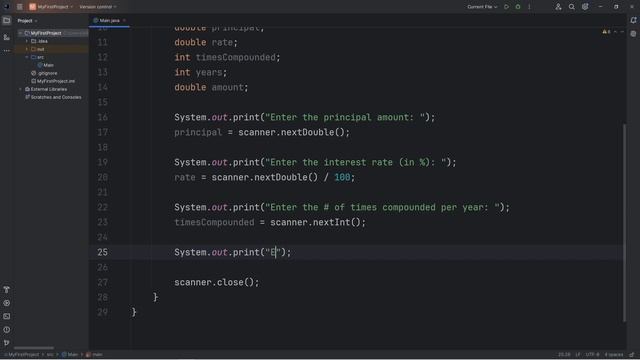Select the out folder row
640x360 pixels.
click(52, 49)
